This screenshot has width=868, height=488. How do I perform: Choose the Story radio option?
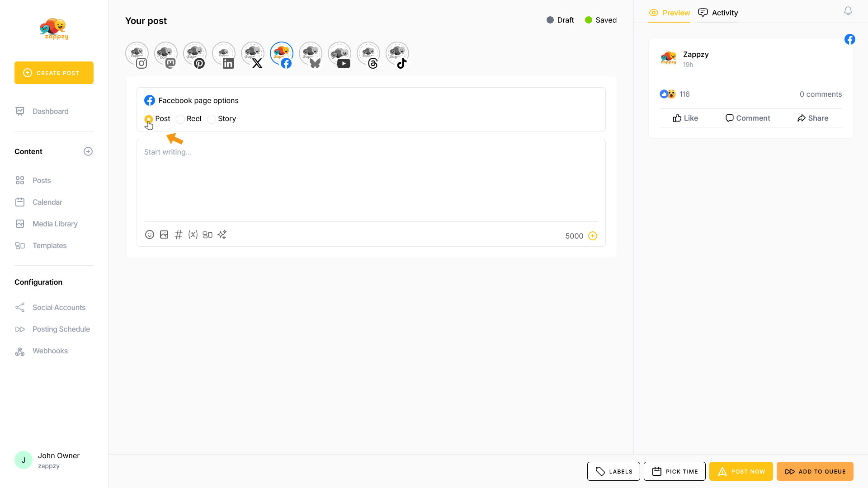pos(212,119)
